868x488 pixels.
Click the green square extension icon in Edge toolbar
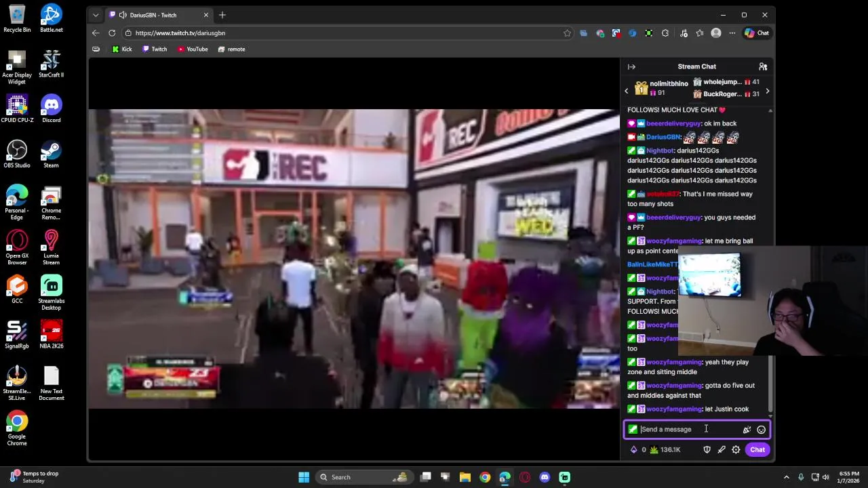coord(649,33)
